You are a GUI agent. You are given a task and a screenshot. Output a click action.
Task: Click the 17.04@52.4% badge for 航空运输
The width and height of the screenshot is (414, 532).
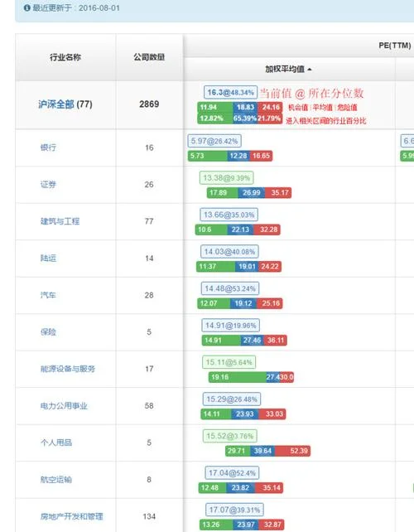(x=232, y=473)
